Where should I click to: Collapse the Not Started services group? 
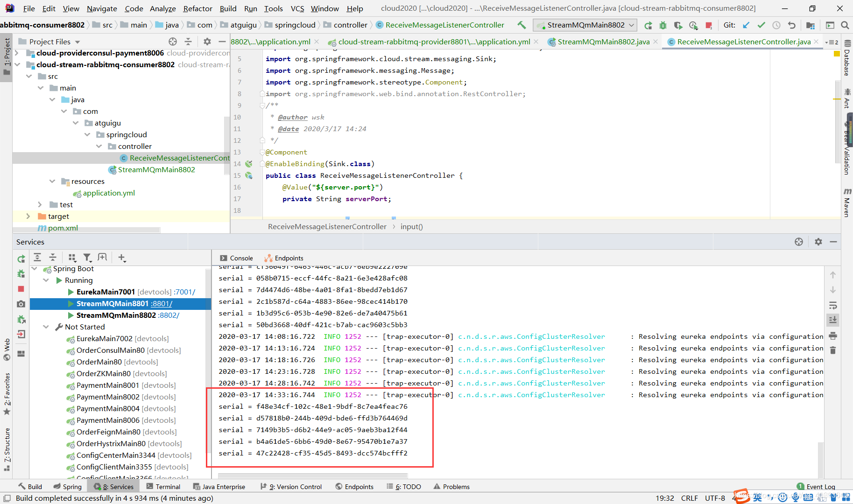click(46, 327)
